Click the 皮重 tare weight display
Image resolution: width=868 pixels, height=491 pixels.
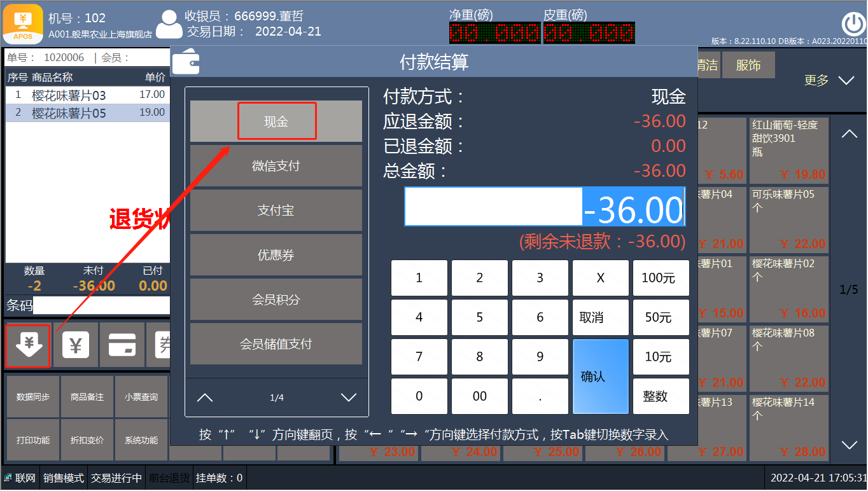point(589,32)
